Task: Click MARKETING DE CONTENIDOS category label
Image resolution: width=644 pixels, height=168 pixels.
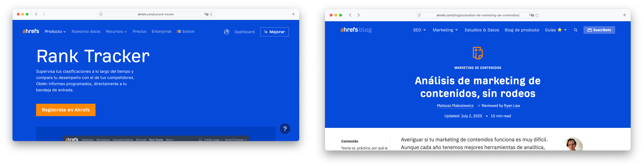Action: (477, 68)
